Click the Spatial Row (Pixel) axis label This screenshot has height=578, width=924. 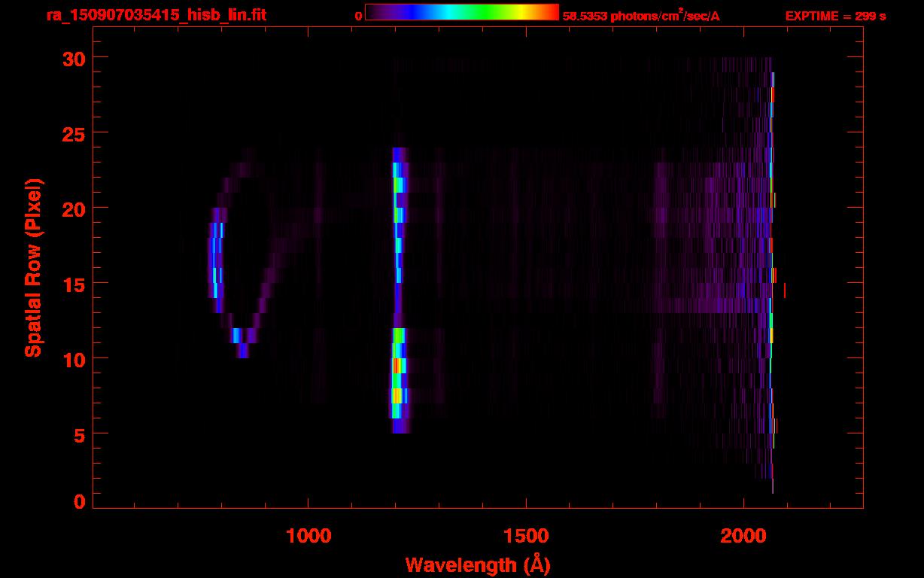pyautogui.click(x=33, y=268)
